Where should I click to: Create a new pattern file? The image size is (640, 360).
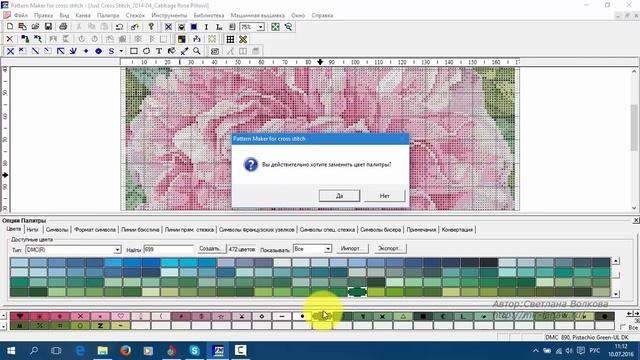pyautogui.click(x=10, y=27)
